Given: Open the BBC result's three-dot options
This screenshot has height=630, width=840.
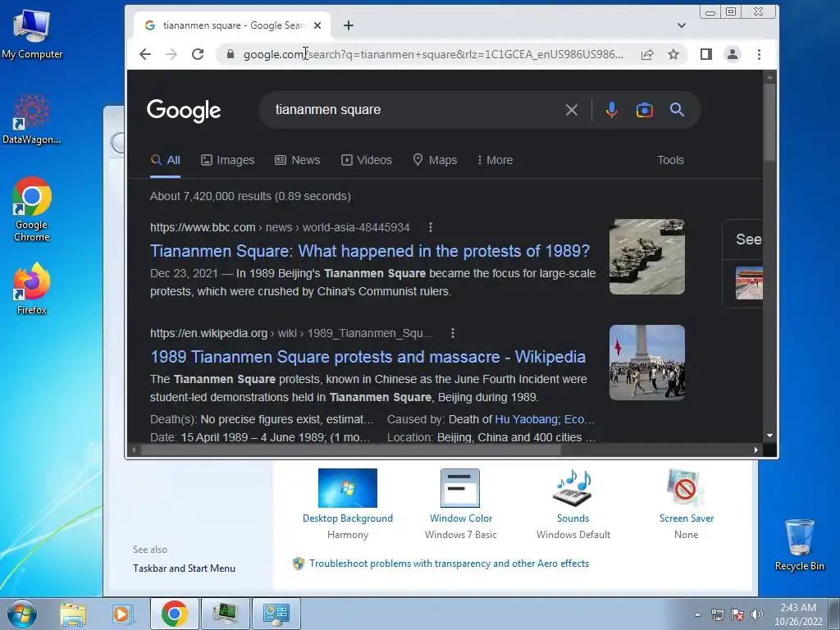Looking at the screenshot, I should pos(430,228).
